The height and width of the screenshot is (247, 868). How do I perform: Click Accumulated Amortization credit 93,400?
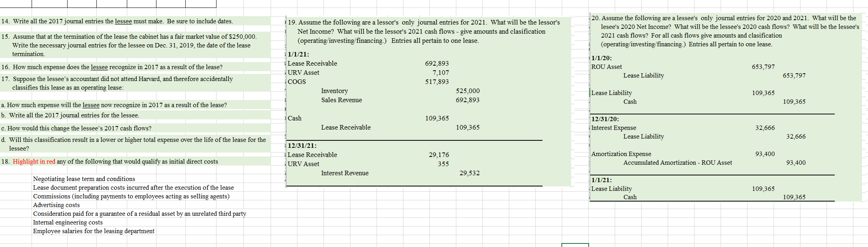point(796,163)
